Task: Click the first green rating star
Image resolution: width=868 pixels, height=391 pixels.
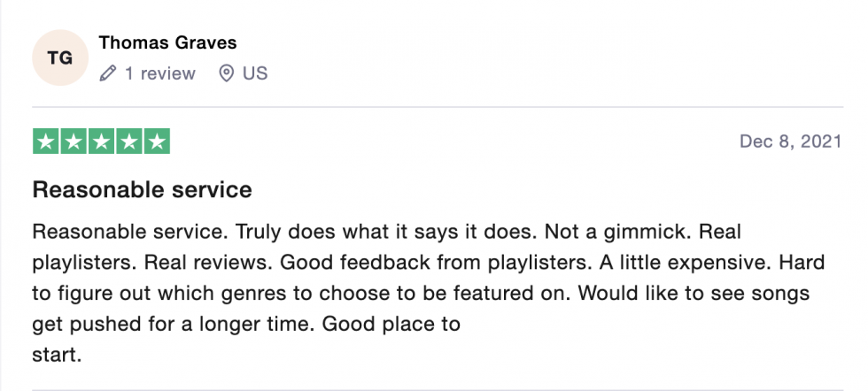Action: pyautogui.click(x=46, y=142)
